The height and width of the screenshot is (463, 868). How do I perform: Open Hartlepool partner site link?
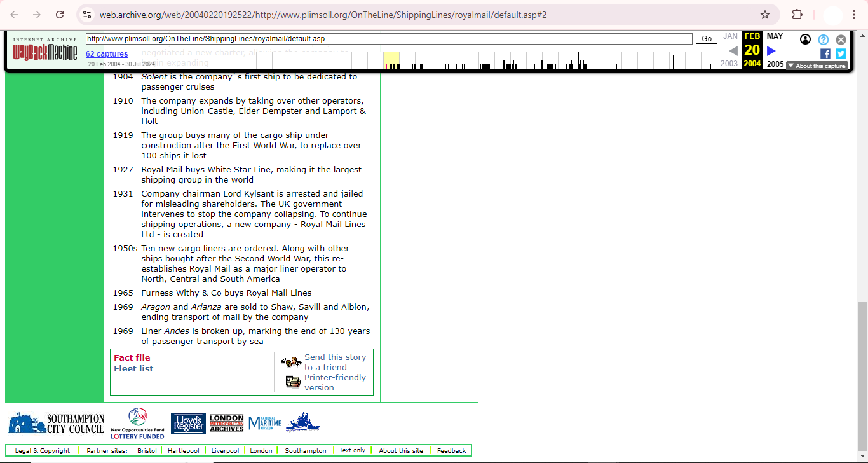click(x=184, y=451)
